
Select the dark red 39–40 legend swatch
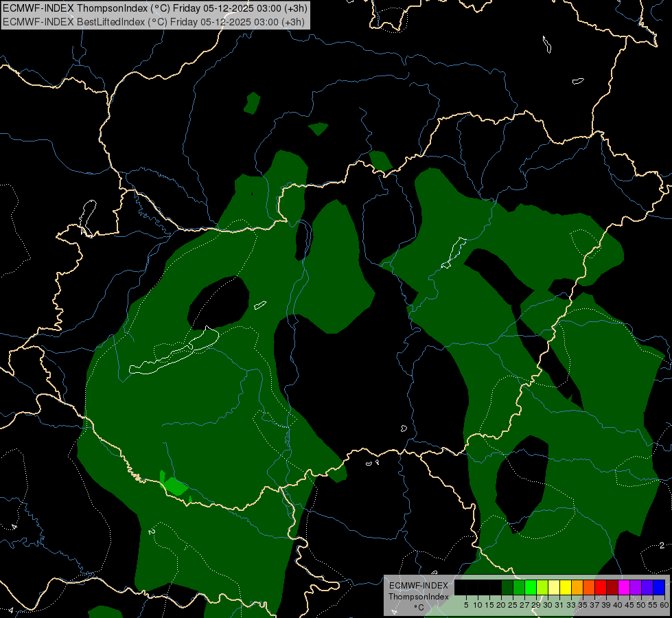pyautogui.click(x=612, y=587)
